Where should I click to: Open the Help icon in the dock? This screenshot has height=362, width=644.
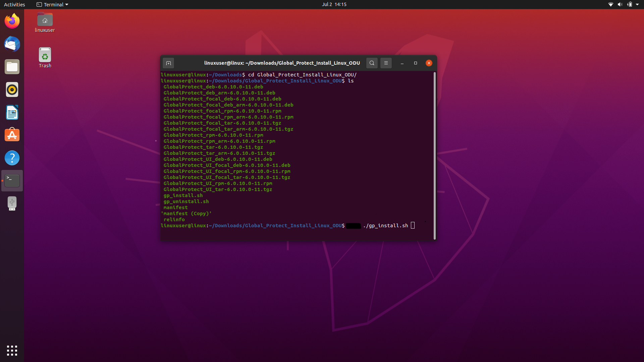point(12,158)
